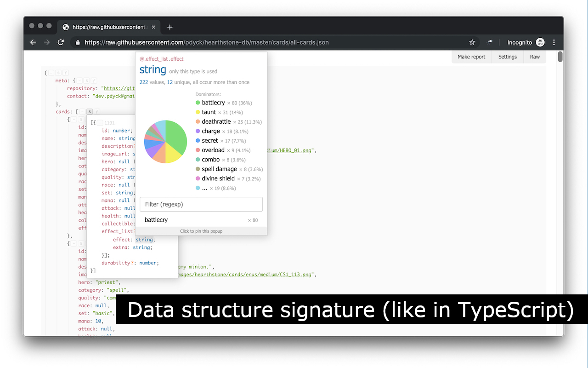Open Chrome three-dot menu
Viewport: 588px width, 368px height.
point(554,42)
